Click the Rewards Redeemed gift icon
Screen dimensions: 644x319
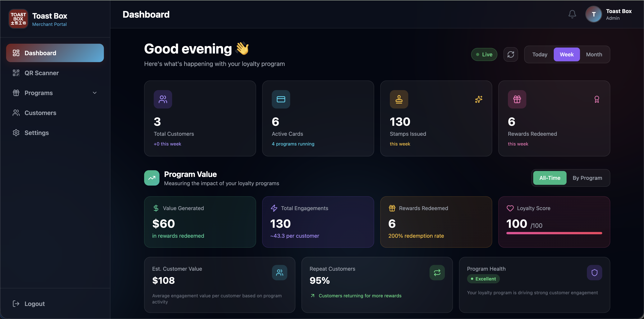(517, 99)
